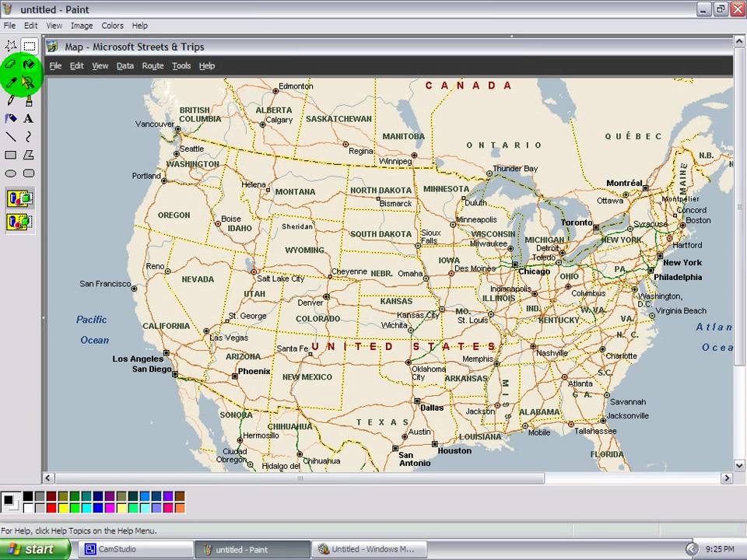The height and width of the screenshot is (560, 747).
Task: Pick the Fill With Color bucket tool
Action: (x=29, y=64)
